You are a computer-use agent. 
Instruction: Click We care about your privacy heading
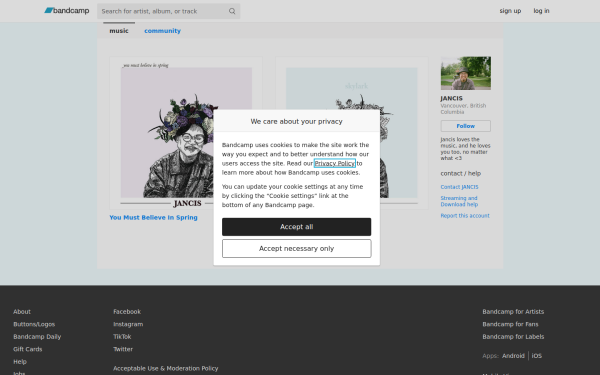(x=297, y=121)
